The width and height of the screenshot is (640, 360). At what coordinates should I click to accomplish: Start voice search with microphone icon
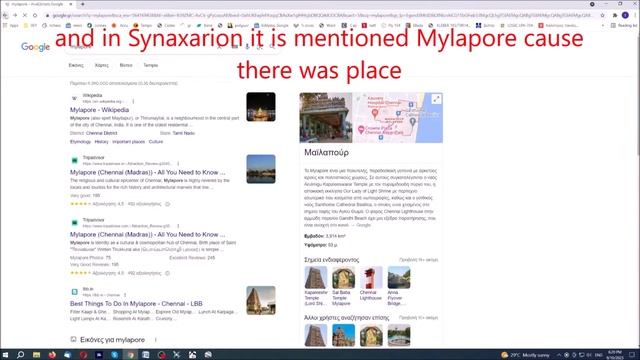247,47
